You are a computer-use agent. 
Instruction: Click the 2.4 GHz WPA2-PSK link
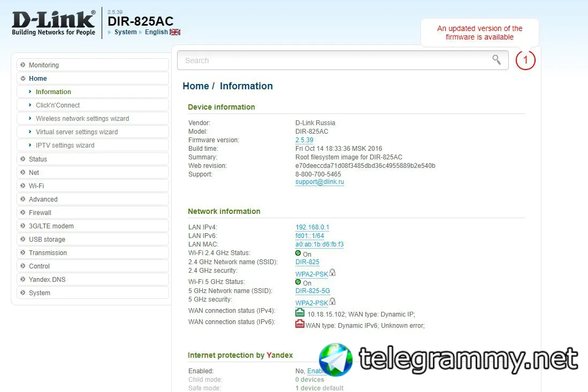click(x=311, y=274)
